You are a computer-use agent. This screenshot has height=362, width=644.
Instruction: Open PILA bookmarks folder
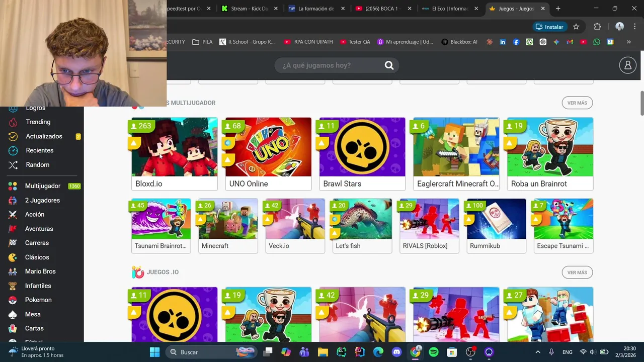pos(202,42)
